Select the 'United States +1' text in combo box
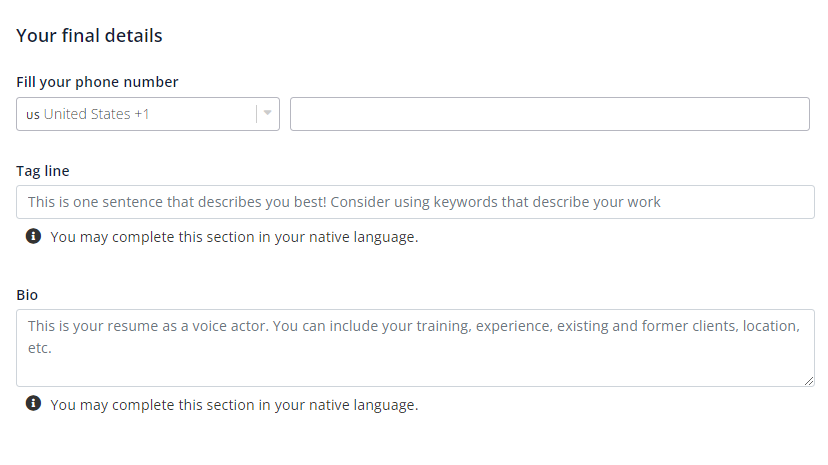828x465 pixels. 96,114
